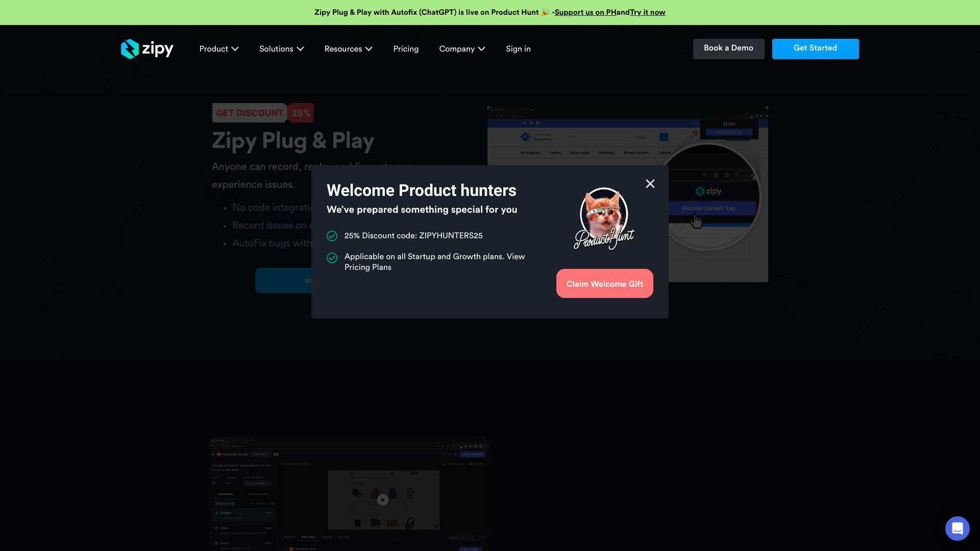Open the Resources menu
The width and height of the screenshot is (980, 551).
(x=349, y=49)
